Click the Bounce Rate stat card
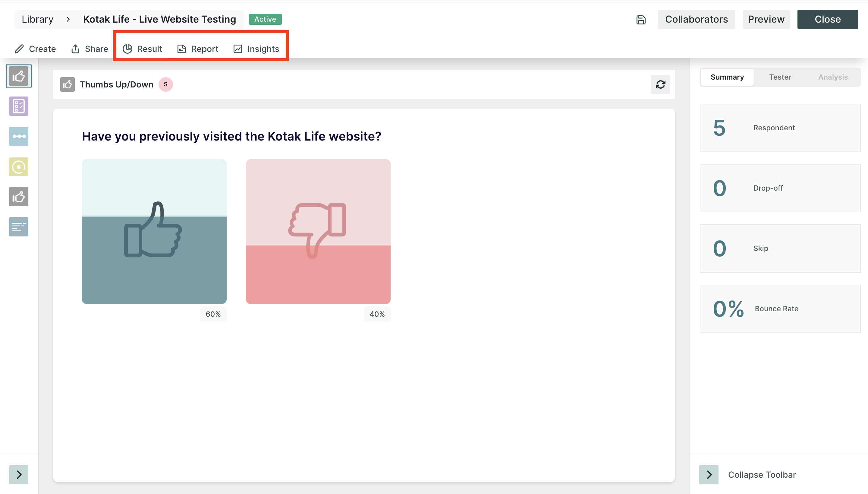The width and height of the screenshot is (868, 494). [780, 309]
